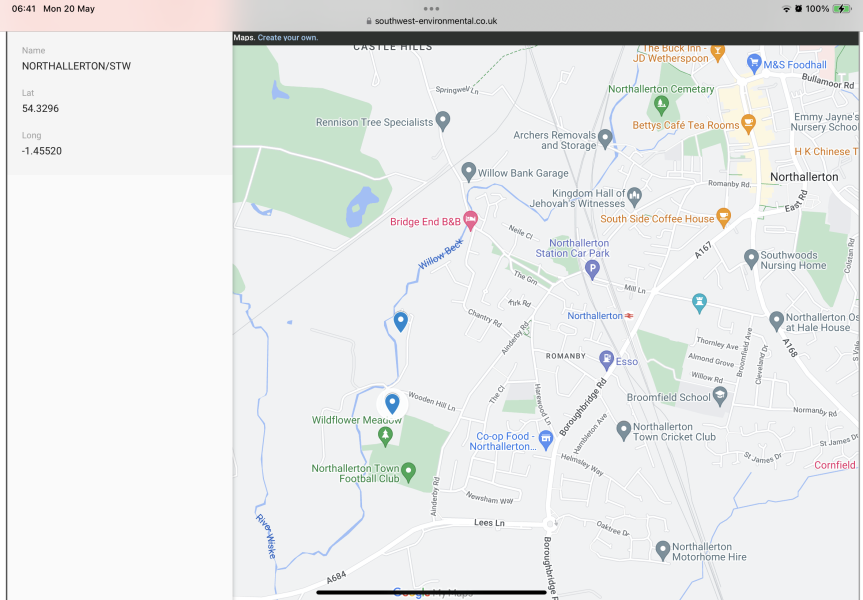Open The Buck Inn bar icon
This screenshot has width=863, height=600.
pyautogui.click(x=717, y=53)
